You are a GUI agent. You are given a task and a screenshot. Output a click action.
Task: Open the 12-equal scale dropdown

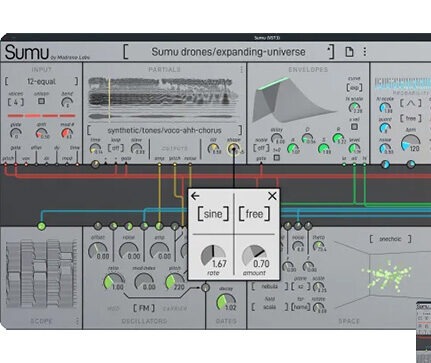coord(41,81)
